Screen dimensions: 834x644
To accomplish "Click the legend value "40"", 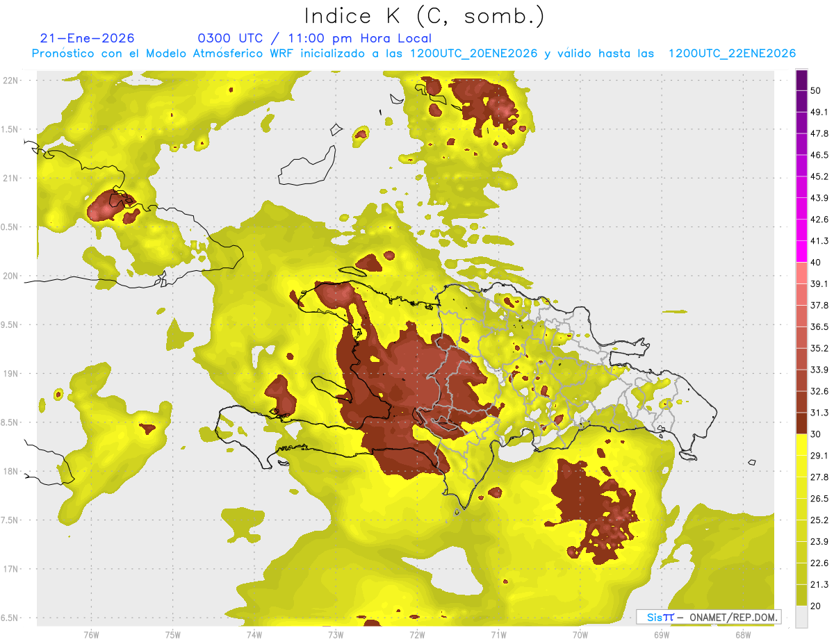I will click(x=816, y=263).
